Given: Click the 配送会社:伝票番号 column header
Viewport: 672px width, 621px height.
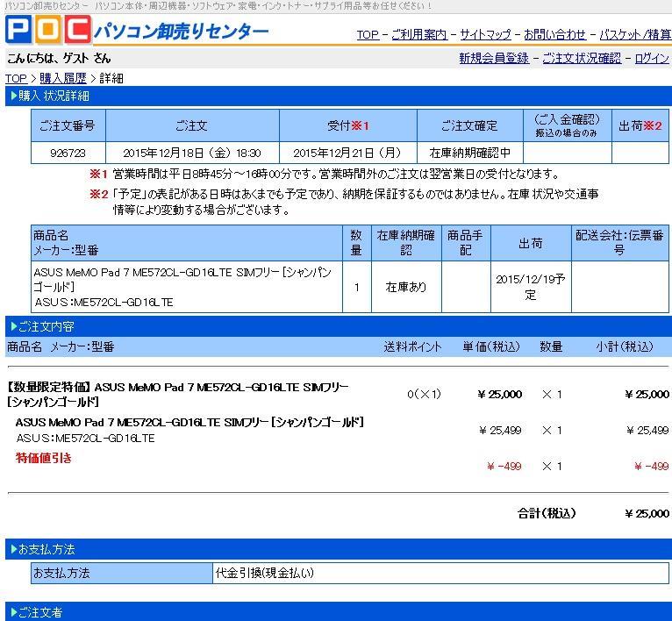Looking at the screenshot, I should (x=619, y=243).
